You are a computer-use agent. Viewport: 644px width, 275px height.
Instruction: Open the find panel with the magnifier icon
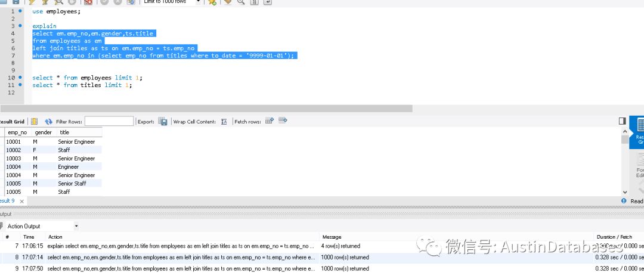[x=241, y=2]
